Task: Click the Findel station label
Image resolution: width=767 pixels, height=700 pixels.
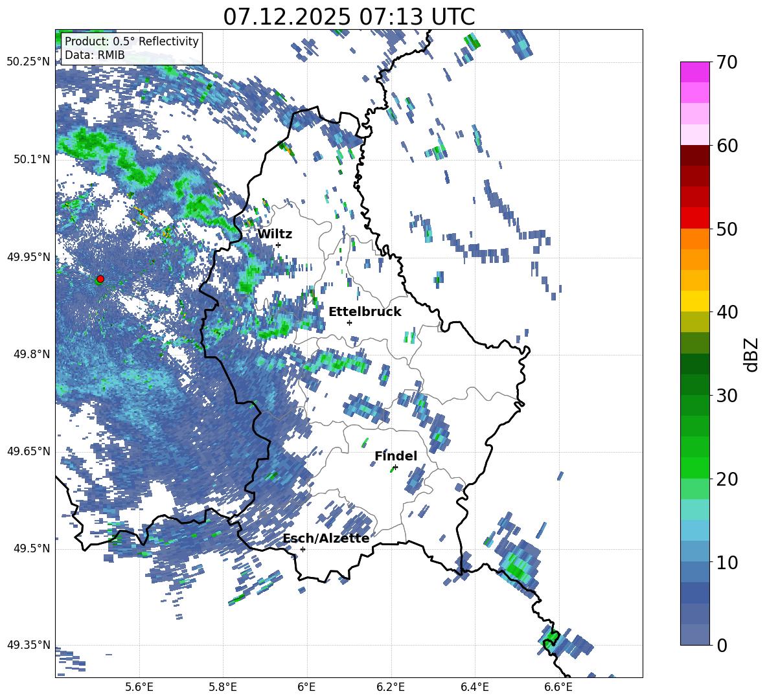Action: click(396, 456)
